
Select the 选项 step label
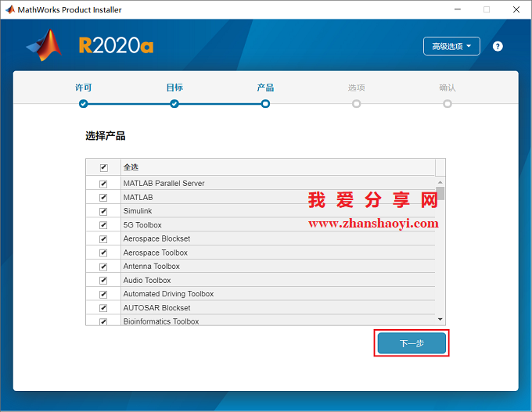click(356, 88)
